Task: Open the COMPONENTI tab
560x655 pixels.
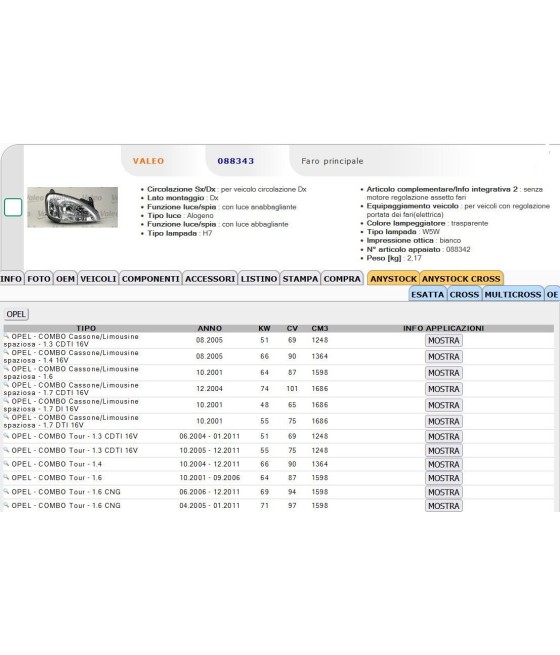Action: click(150, 279)
